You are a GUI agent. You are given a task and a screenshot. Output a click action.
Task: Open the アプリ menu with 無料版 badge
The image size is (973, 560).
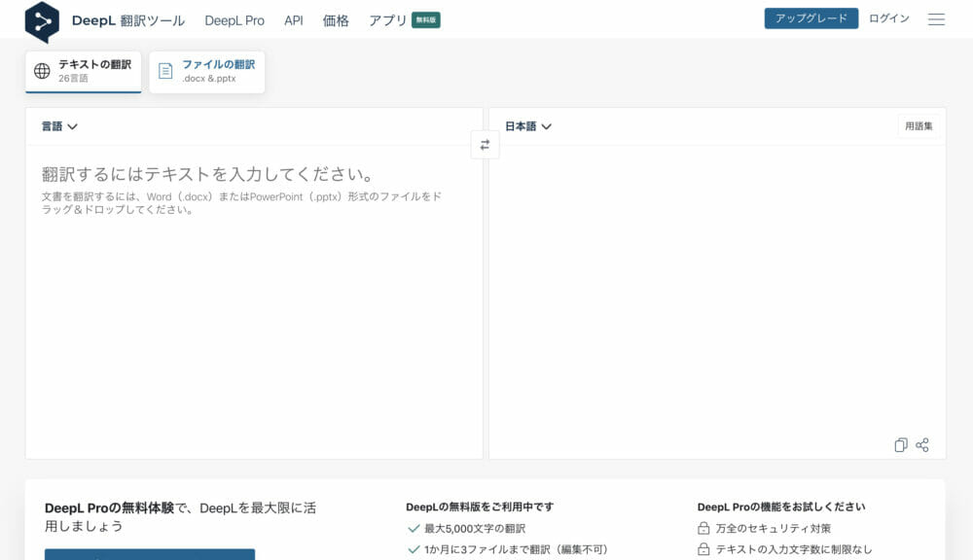pyautogui.click(x=388, y=20)
